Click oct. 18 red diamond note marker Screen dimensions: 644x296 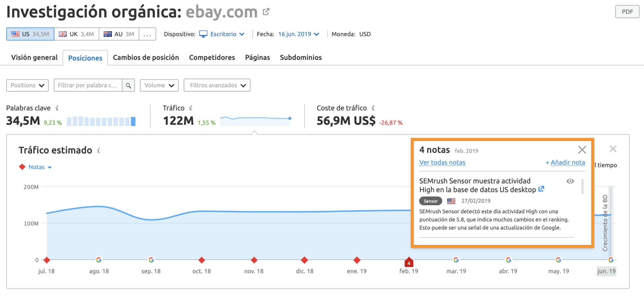coord(202,260)
